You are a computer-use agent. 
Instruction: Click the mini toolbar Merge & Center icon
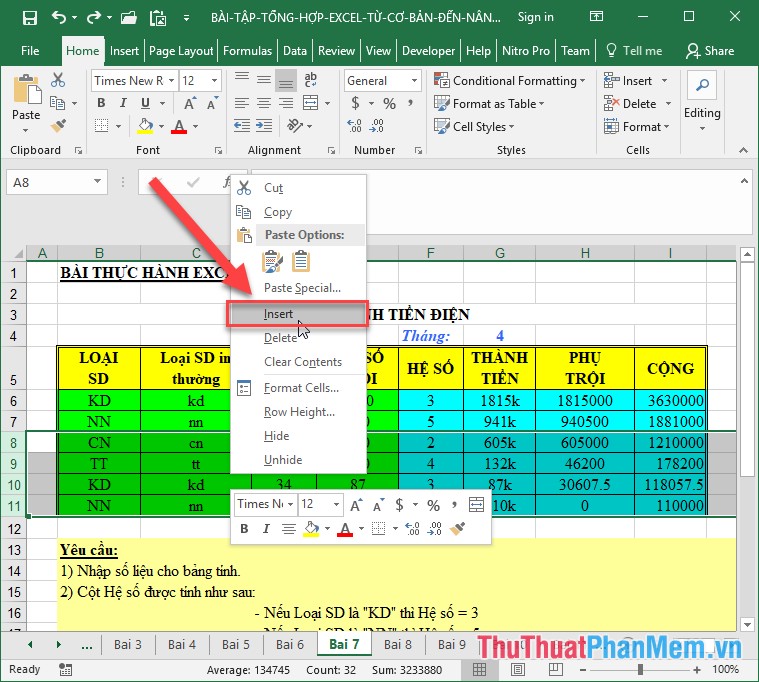click(x=476, y=505)
